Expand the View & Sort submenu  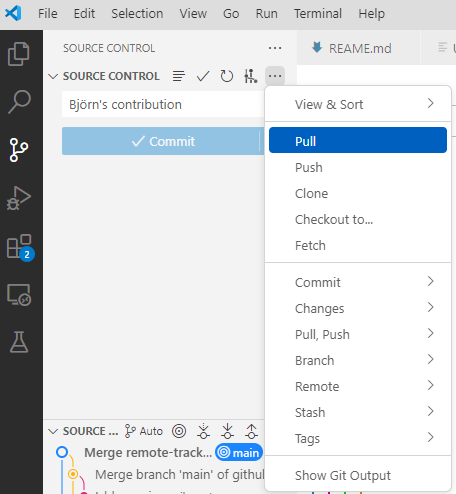[358, 104]
